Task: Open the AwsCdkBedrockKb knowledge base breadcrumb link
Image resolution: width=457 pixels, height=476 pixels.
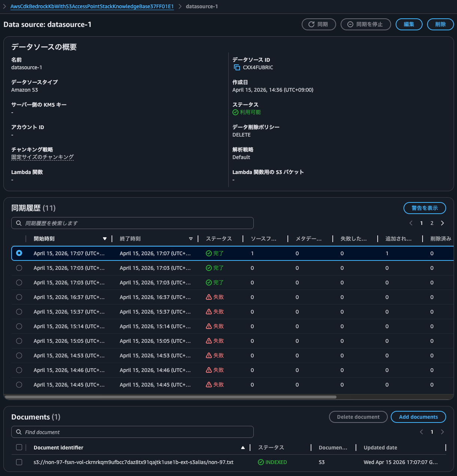Action: (92, 6)
